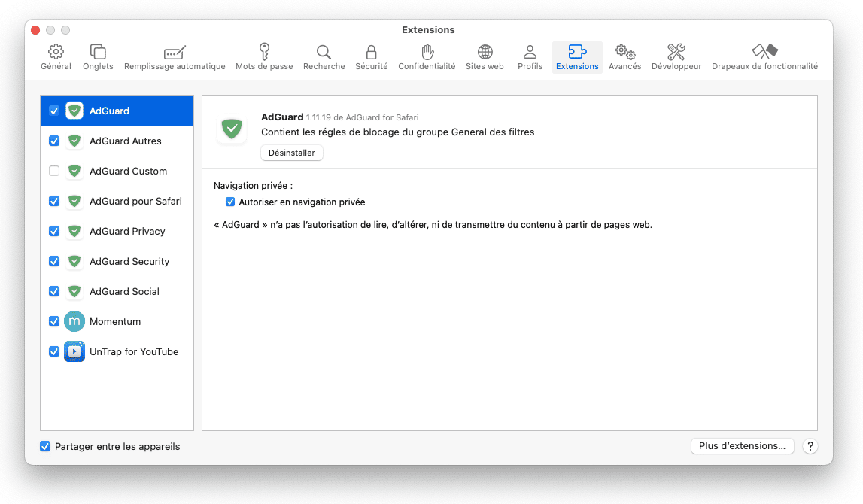Click the selected AdGuard row name
Image resolution: width=863 pixels, height=504 pixels.
[x=110, y=111]
